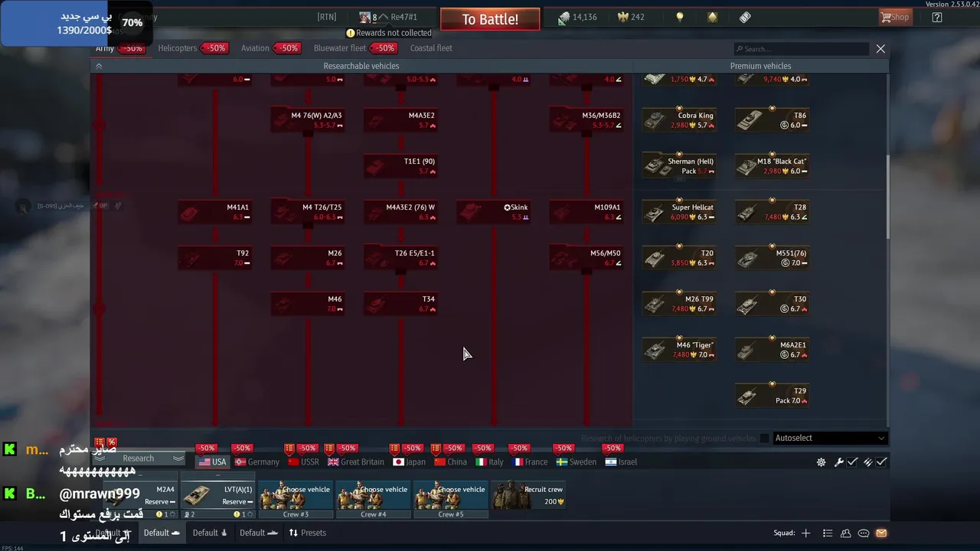The width and height of the screenshot is (980, 551).
Task: Select the T29 pack vehicle
Action: (772, 396)
